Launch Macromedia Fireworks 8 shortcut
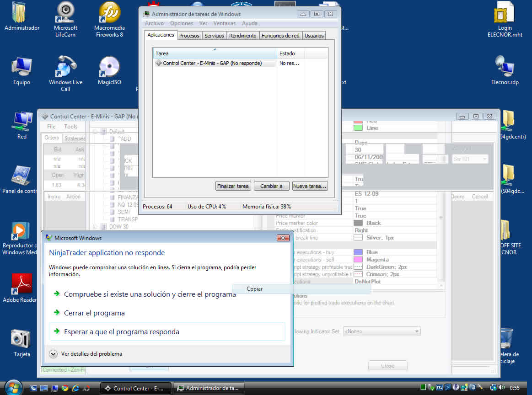This screenshot has height=395, width=532. click(x=109, y=19)
